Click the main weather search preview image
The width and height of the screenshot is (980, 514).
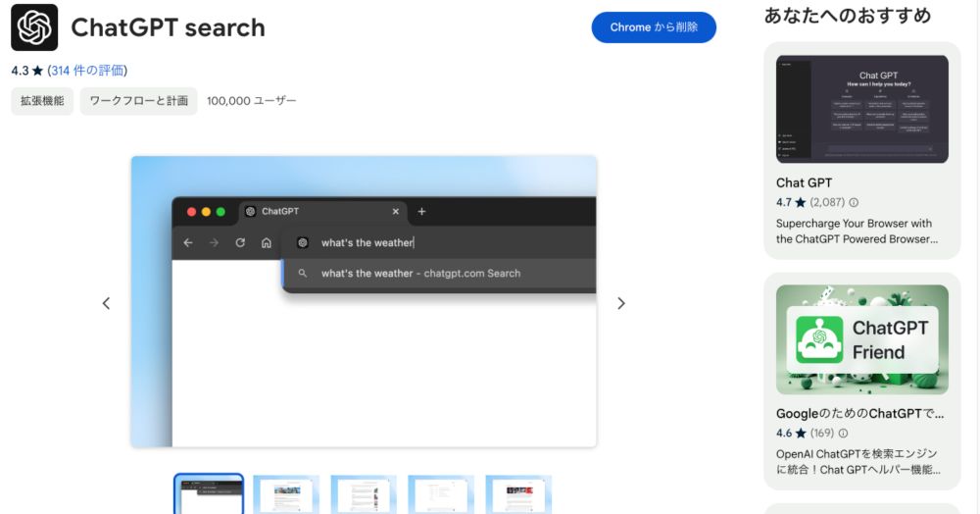[x=364, y=301]
